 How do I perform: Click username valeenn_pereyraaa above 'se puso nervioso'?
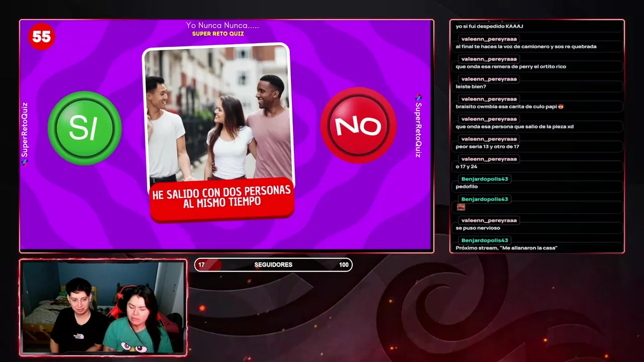[489, 220]
